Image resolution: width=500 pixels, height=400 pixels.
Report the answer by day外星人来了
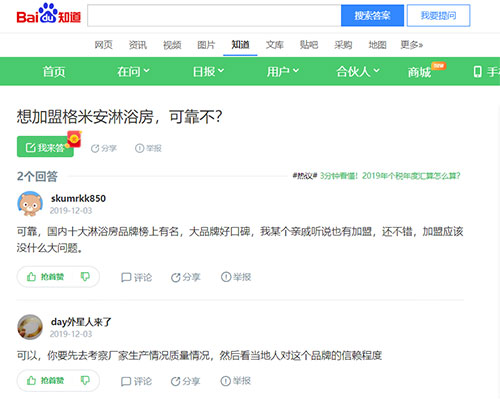point(236,381)
